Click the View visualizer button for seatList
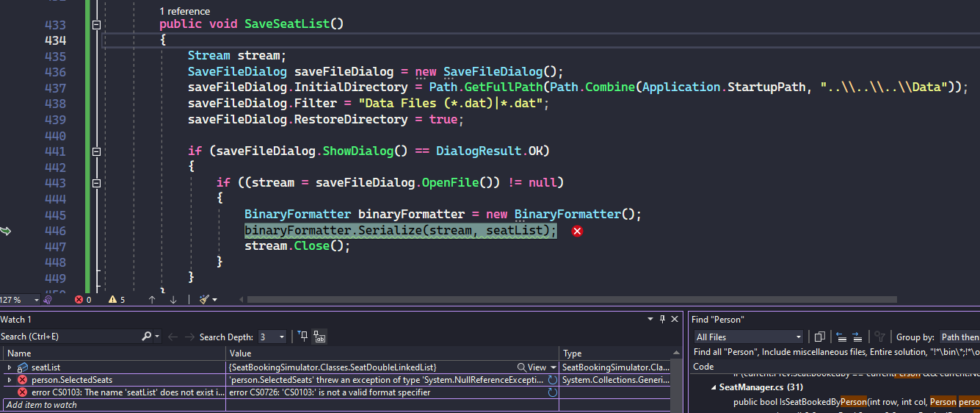 coord(532,367)
